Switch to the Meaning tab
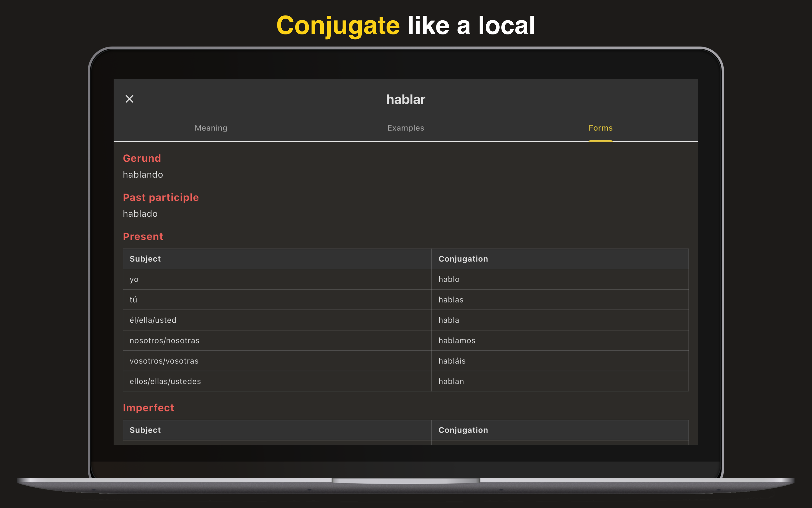The image size is (812, 508). (211, 128)
